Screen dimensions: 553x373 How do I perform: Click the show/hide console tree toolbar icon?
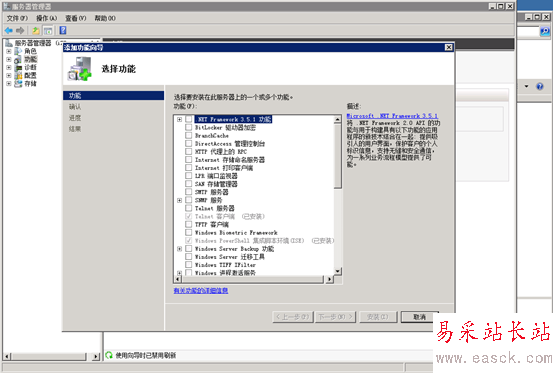[48, 31]
